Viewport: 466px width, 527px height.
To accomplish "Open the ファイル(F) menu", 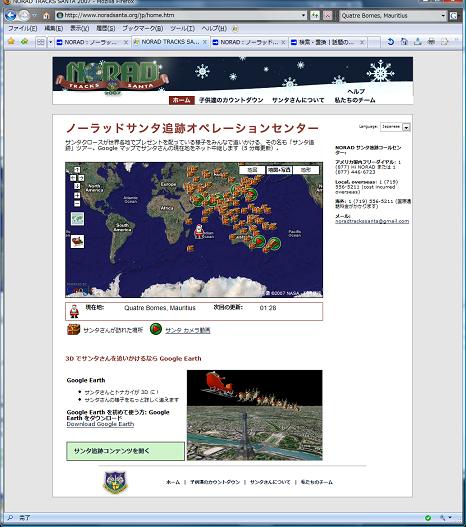I will point(23,29).
